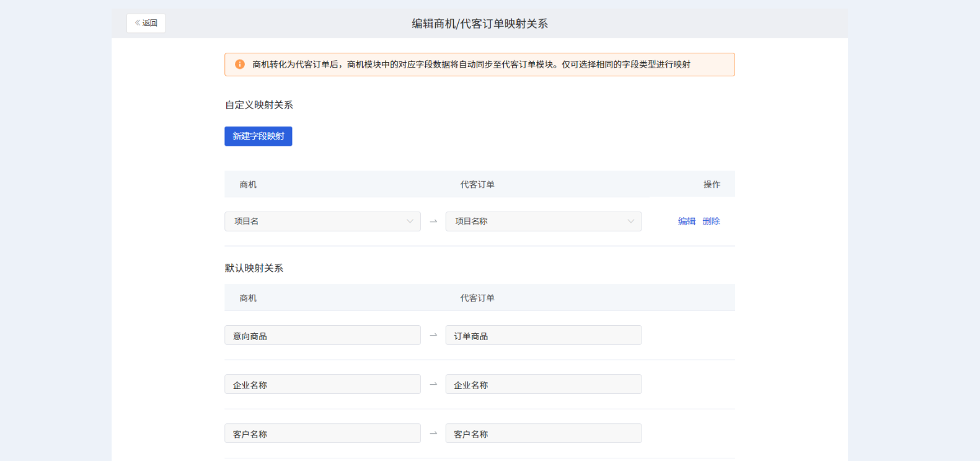This screenshot has height=461, width=980.
Task: Click 删除 link in 项目名 row
Action: pyautogui.click(x=711, y=222)
